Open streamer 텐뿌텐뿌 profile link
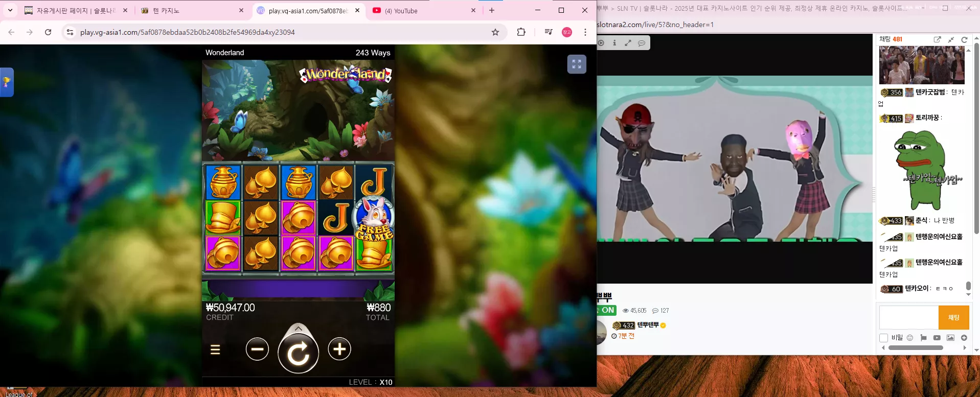This screenshot has width=980, height=397. click(x=648, y=325)
